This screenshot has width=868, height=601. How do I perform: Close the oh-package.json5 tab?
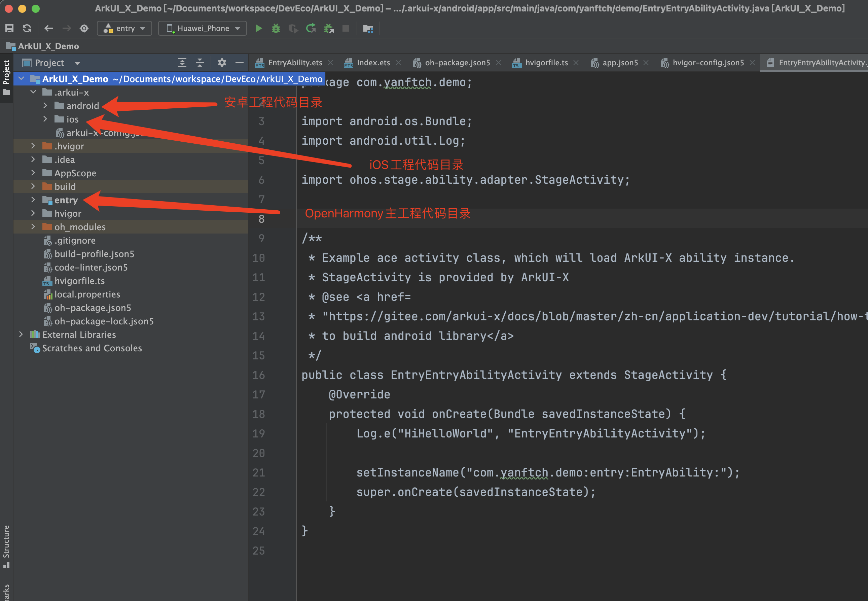pyautogui.click(x=498, y=63)
